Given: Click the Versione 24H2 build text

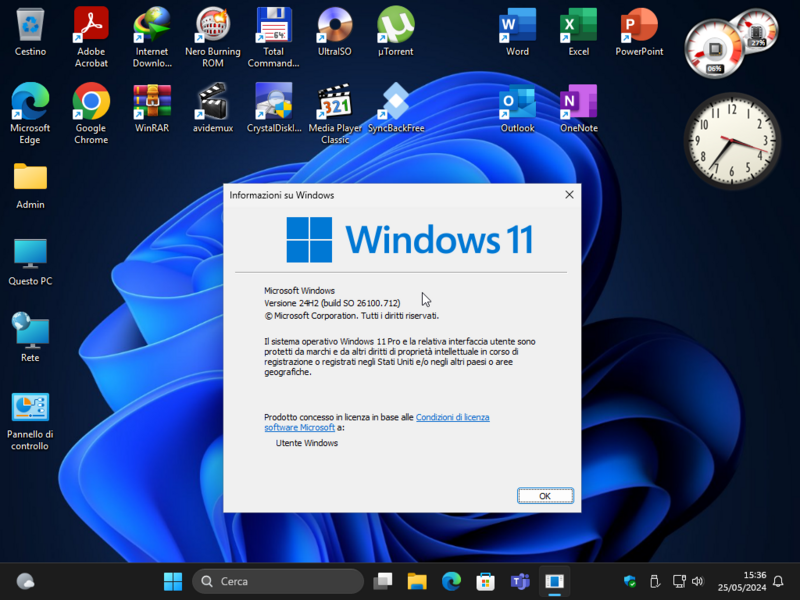Looking at the screenshot, I should point(332,303).
